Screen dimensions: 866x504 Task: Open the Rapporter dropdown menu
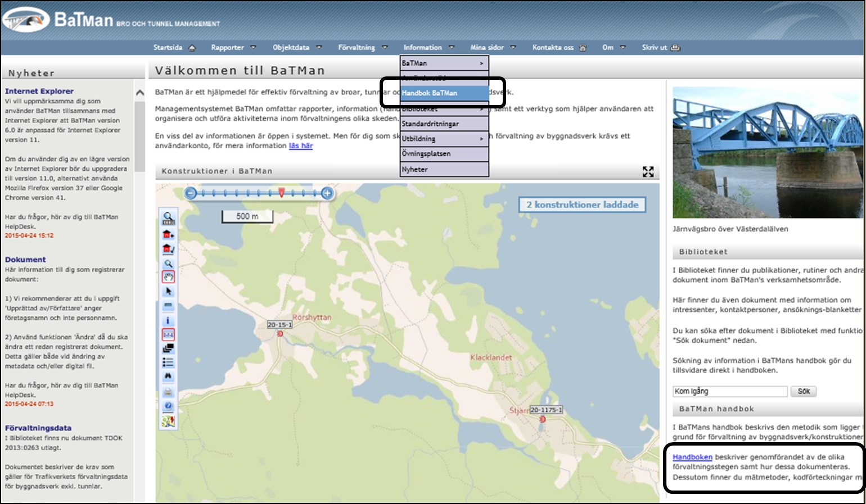pyautogui.click(x=233, y=48)
